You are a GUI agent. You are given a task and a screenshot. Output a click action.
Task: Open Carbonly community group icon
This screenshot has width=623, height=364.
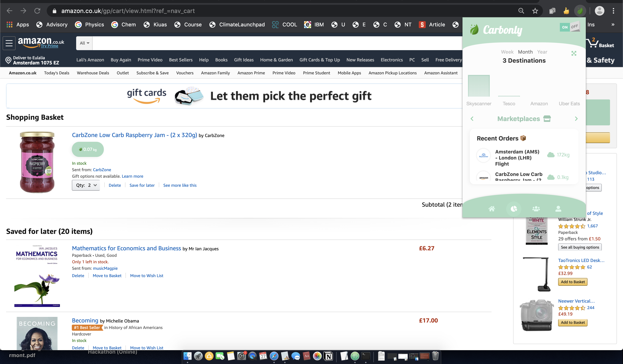[x=536, y=209]
